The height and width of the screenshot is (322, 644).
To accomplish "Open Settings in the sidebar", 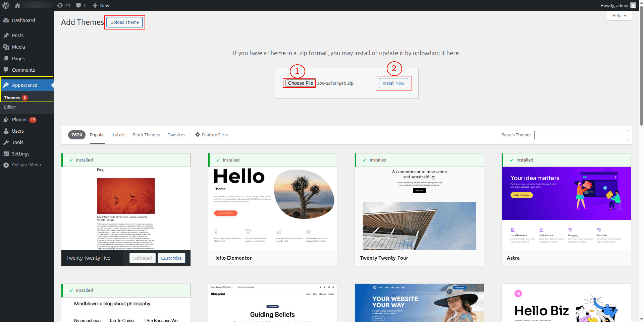I will point(20,154).
